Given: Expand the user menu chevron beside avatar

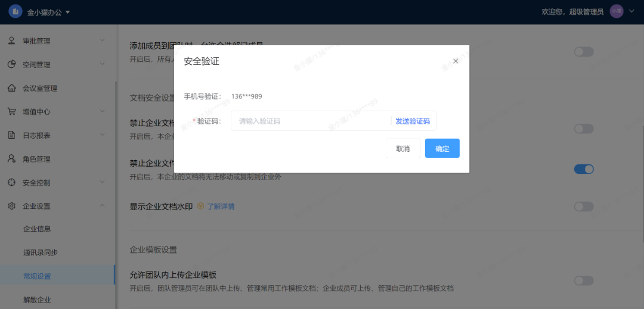Looking at the screenshot, I should (x=631, y=11).
